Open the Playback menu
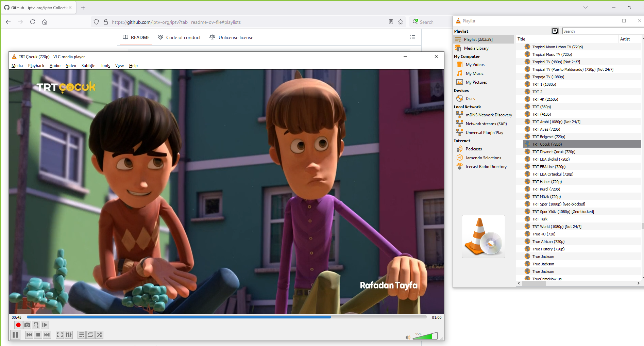 click(36, 66)
